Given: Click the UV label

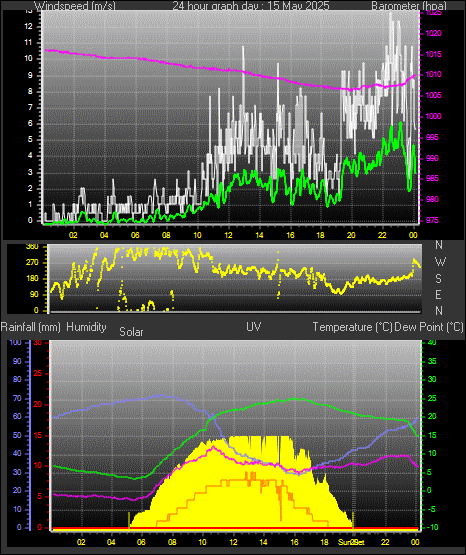Looking at the screenshot, I should (x=253, y=327).
